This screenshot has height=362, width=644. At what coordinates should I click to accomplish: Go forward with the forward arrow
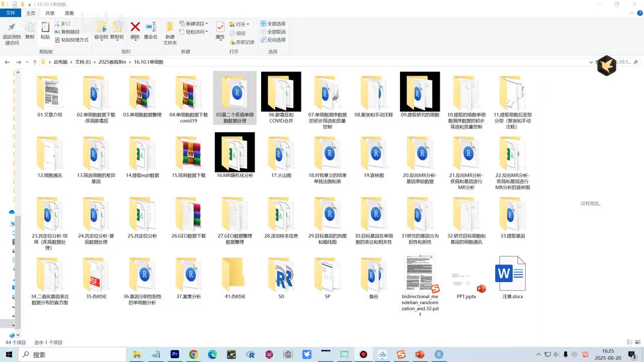point(19,62)
